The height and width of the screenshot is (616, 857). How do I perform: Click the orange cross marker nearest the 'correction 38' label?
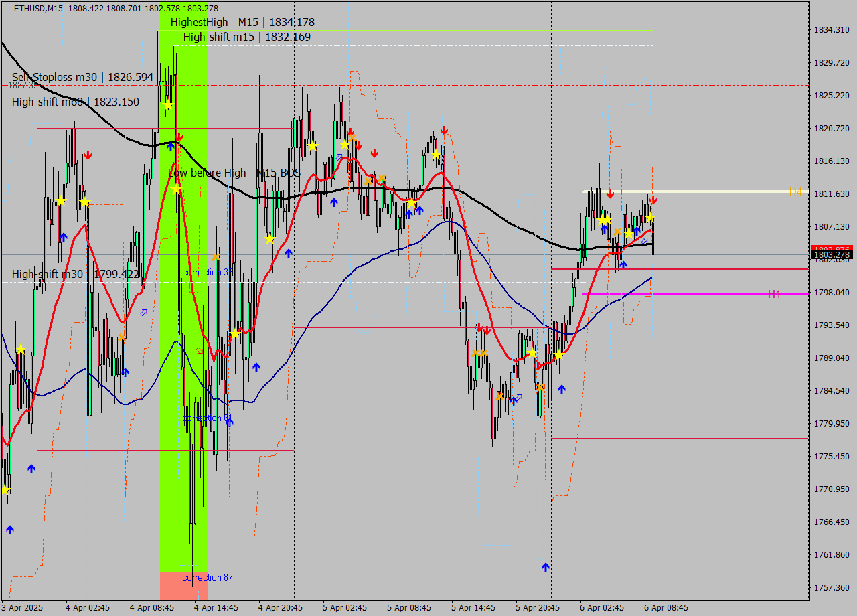coord(216,256)
